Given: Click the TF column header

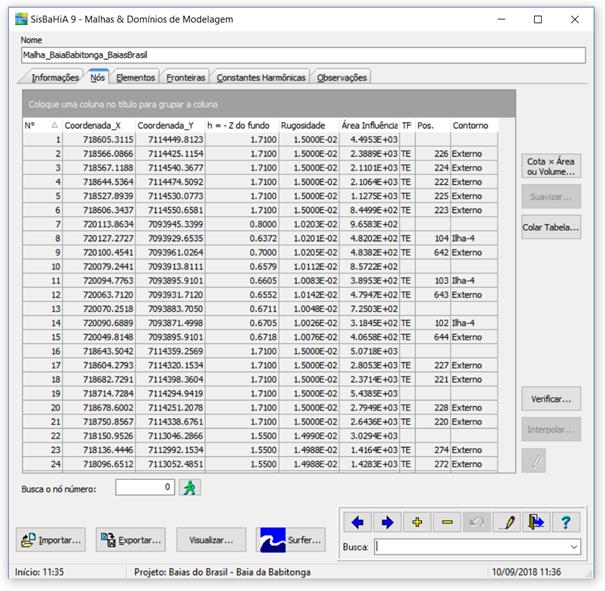Looking at the screenshot, I should [407, 125].
